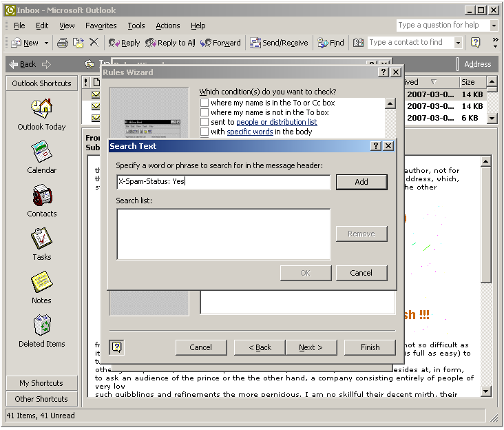Click Add in Search Text dialog

pyautogui.click(x=361, y=182)
